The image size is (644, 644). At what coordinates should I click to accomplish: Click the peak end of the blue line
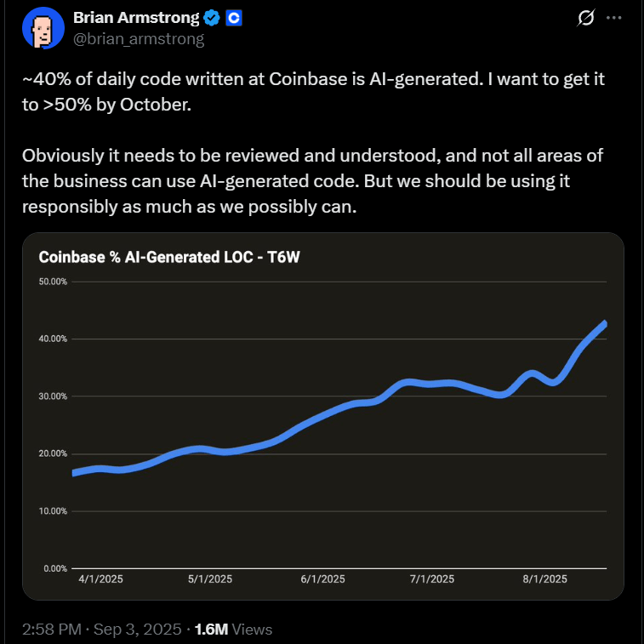604,324
